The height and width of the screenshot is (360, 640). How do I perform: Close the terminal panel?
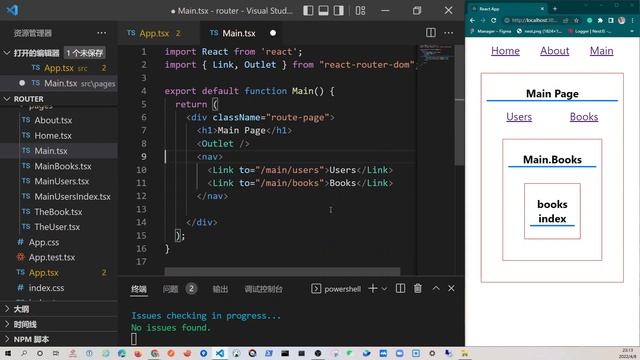(x=451, y=289)
